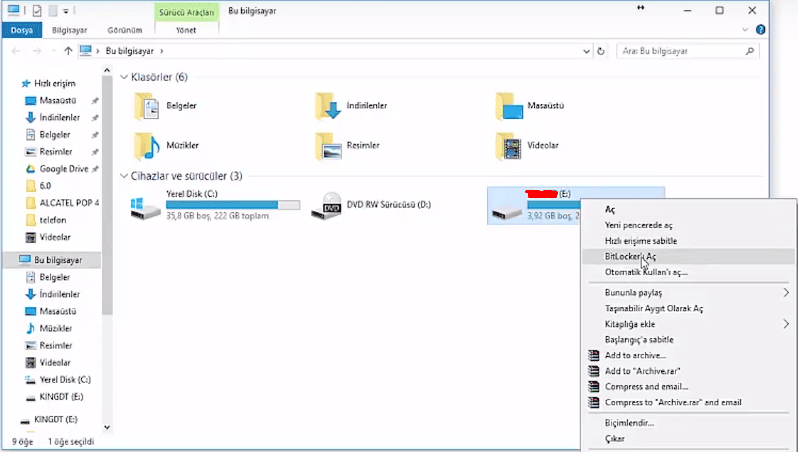Open the Belgeler folder icon
The height and width of the screenshot is (452, 798).
coord(147,105)
